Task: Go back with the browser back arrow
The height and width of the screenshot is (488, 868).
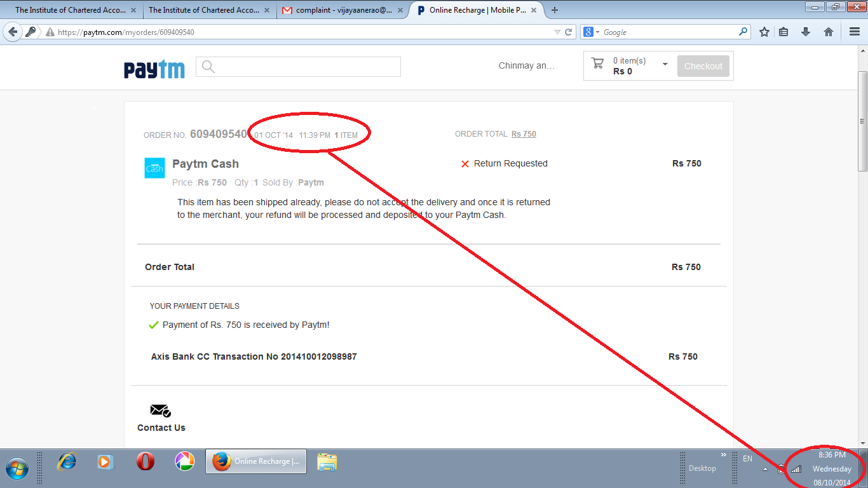Action: 13,32
